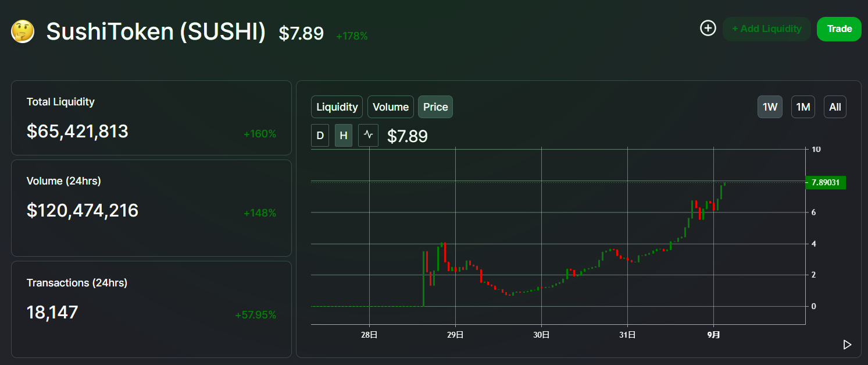Toggle daily candles with D button
This screenshot has height=365, width=868.
(x=320, y=136)
